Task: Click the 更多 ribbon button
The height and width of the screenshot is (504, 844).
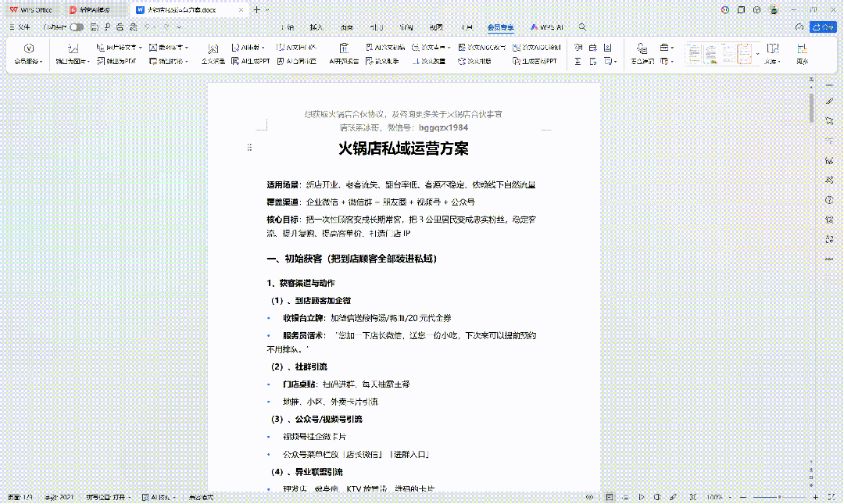Action: coord(803,54)
